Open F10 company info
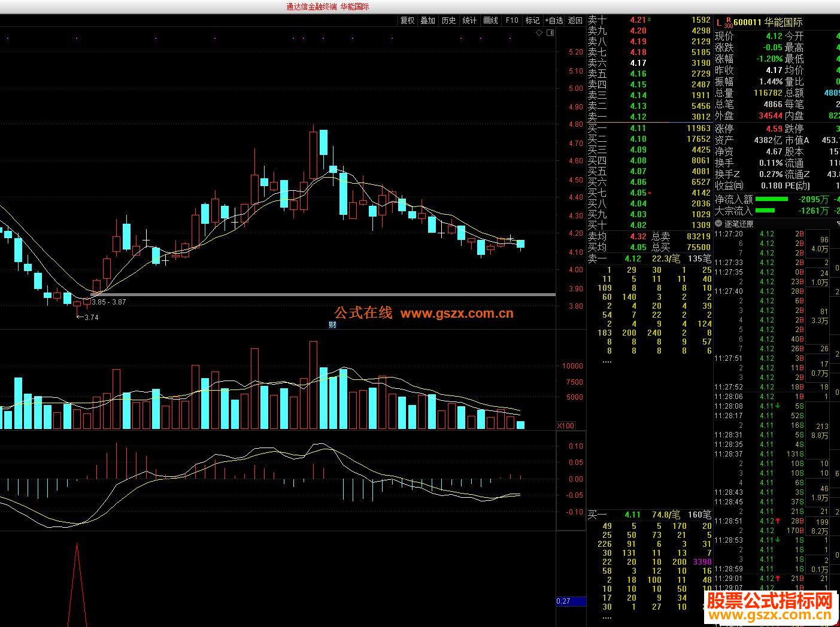840x627 pixels. 512,20
